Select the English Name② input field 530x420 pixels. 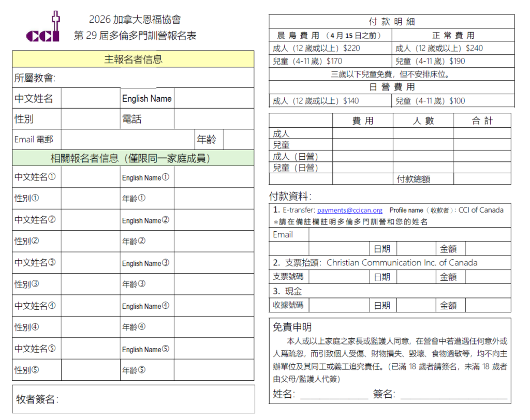coord(214,220)
